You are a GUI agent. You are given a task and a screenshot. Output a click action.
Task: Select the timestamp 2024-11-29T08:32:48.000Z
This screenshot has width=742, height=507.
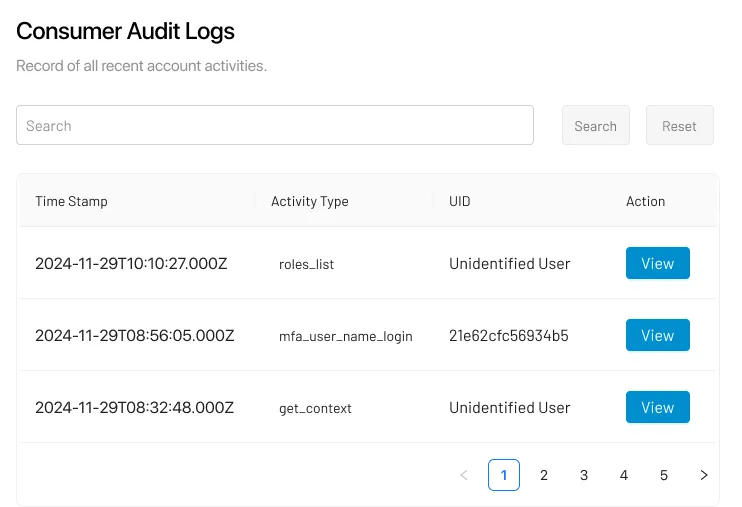point(134,407)
